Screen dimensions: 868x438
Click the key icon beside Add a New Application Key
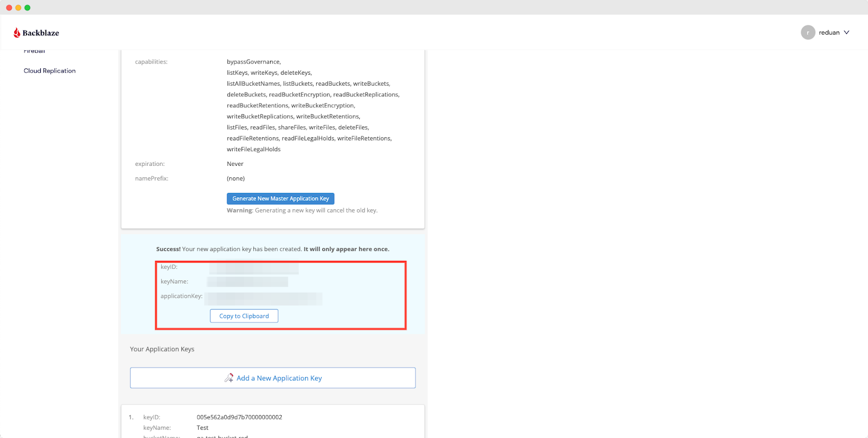coord(229,378)
